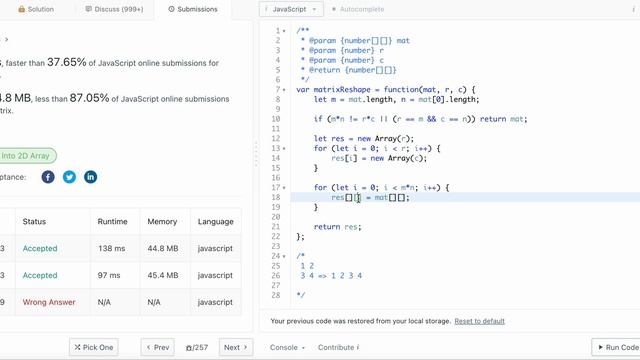640x360 pixels.
Task: Collapse the comment block fold at line 1
Action: [284, 31]
